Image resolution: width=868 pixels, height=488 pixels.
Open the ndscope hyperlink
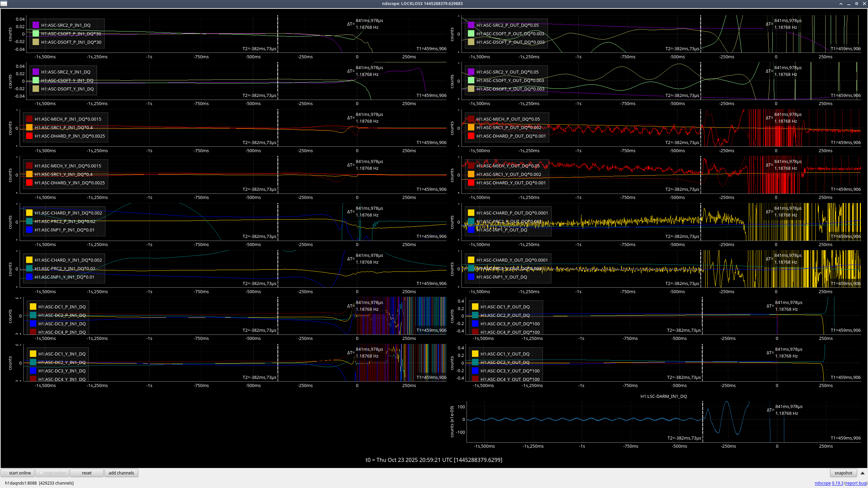point(822,483)
